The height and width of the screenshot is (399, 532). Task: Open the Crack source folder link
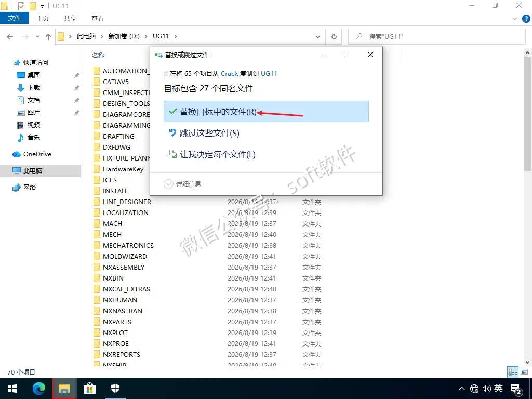(x=229, y=74)
